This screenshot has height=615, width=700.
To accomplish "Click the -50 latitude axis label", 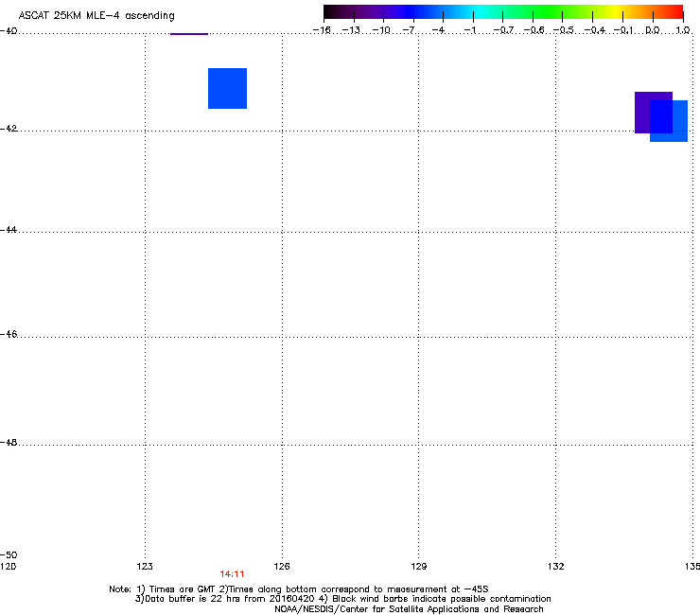I will click(x=9, y=554).
